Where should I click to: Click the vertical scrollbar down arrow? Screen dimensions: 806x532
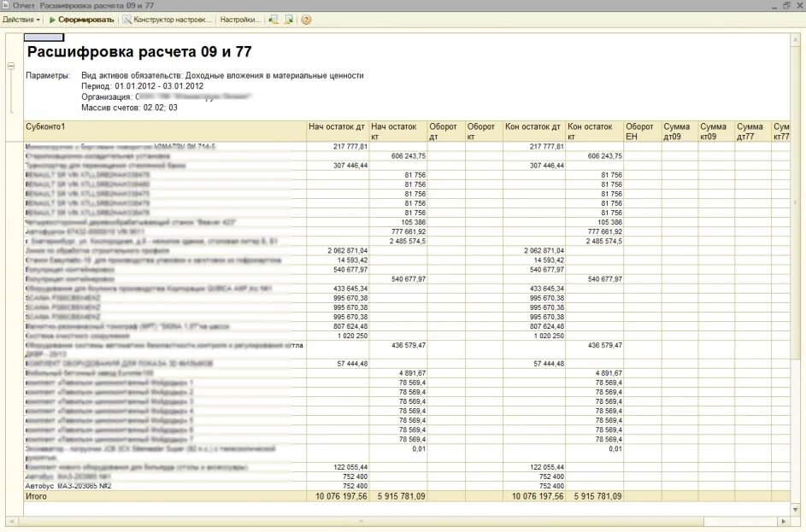(796, 510)
